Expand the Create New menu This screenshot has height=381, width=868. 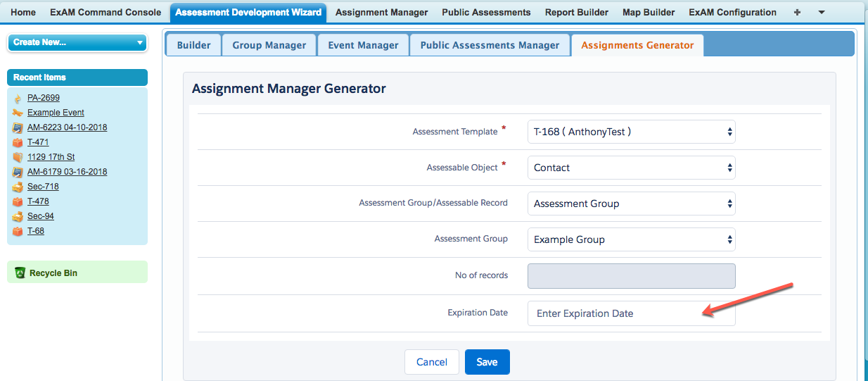tap(77, 42)
